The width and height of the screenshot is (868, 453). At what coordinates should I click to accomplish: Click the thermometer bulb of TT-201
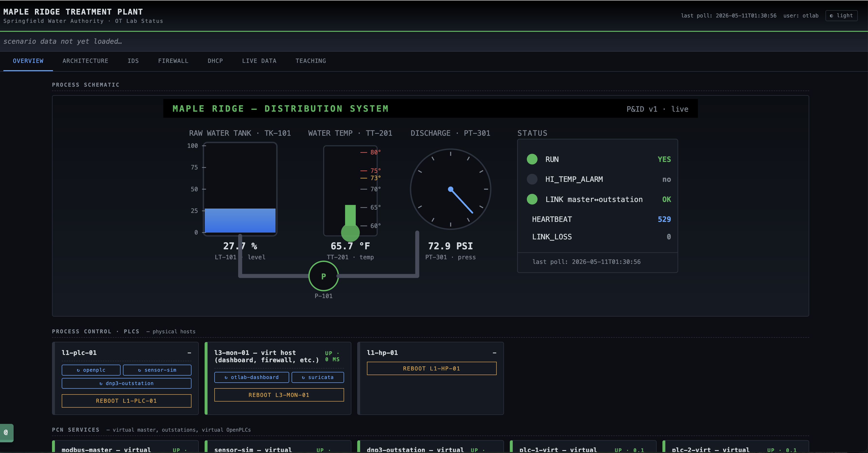(350, 232)
